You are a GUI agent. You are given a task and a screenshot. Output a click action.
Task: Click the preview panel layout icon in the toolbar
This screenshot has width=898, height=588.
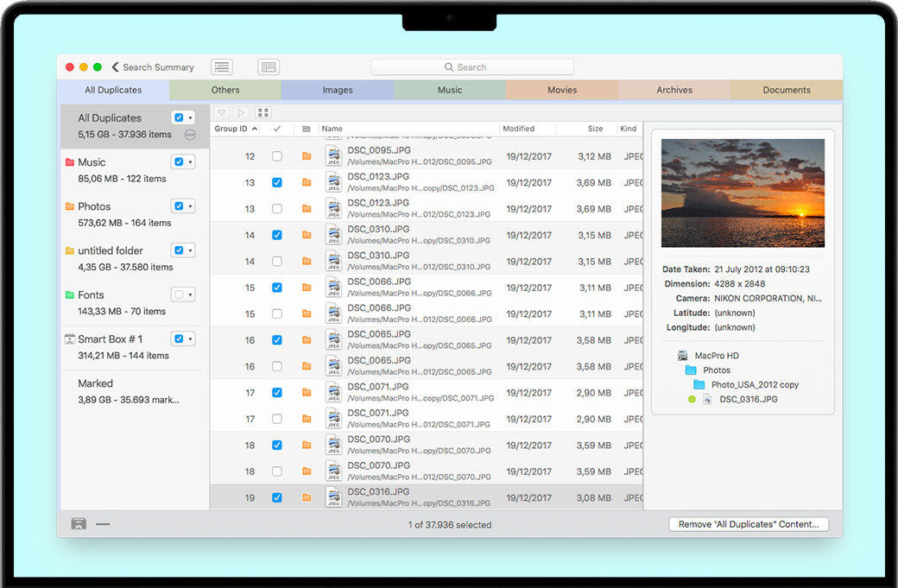[269, 67]
